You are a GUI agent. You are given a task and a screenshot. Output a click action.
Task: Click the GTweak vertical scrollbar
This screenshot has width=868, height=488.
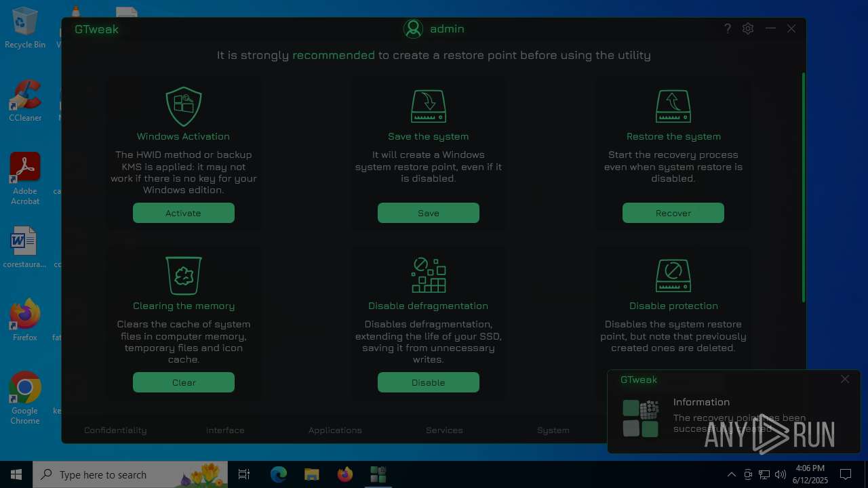pyautogui.click(x=804, y=187)
